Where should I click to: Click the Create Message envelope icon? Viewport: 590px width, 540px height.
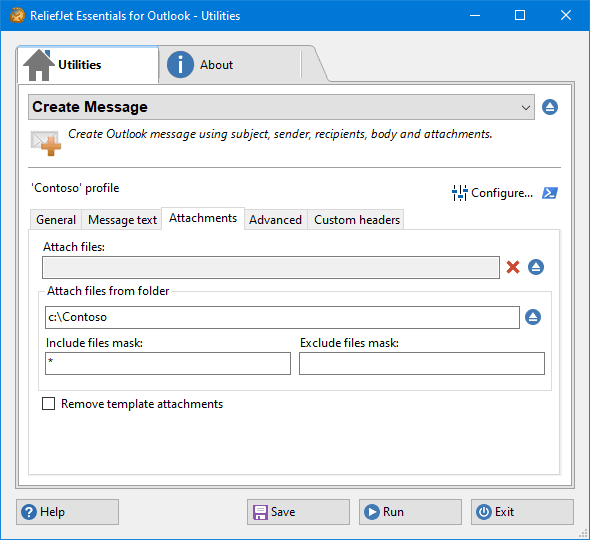(46, 143)
